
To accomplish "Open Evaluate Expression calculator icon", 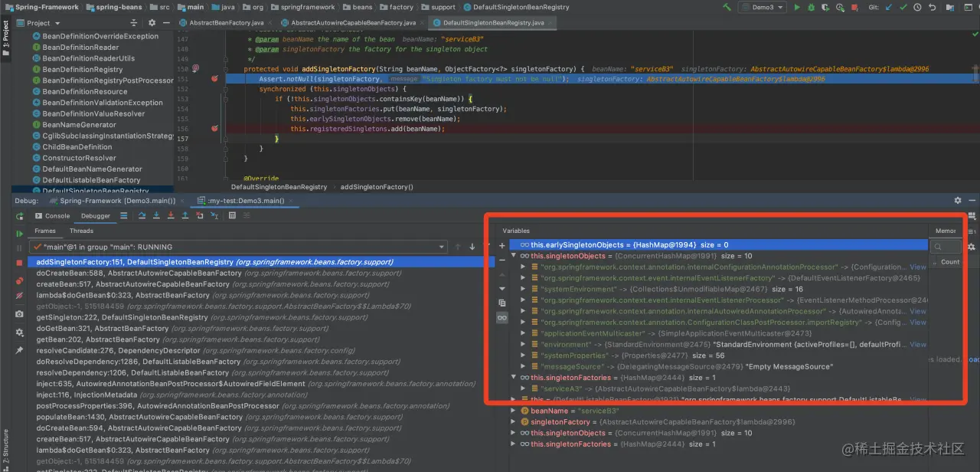I will pyautogui.click(x=232, y=216).
